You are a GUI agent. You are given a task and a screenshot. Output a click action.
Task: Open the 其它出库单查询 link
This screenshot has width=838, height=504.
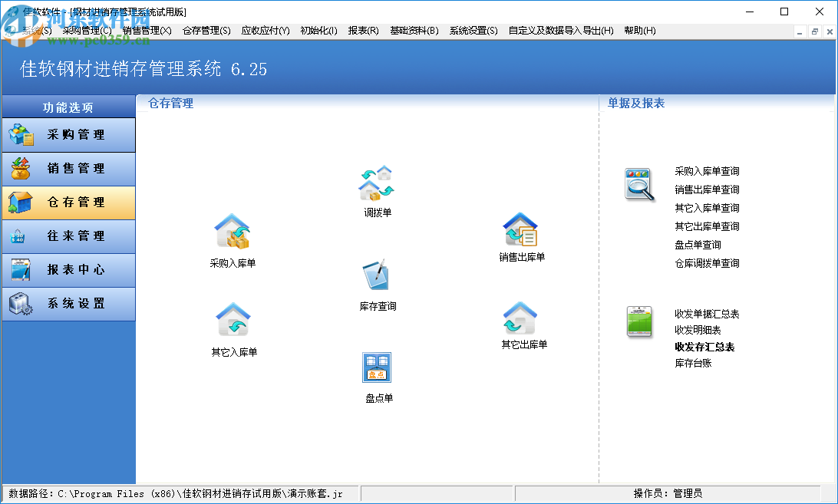pos(707,226)
